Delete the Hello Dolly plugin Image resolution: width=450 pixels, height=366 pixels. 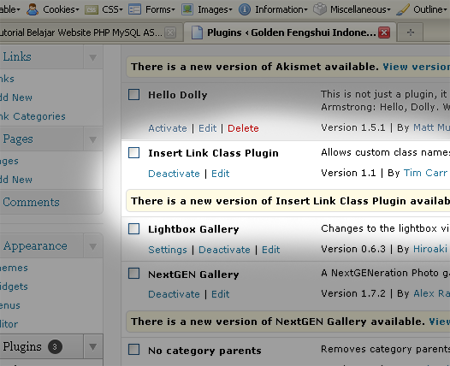click(243, 128)
